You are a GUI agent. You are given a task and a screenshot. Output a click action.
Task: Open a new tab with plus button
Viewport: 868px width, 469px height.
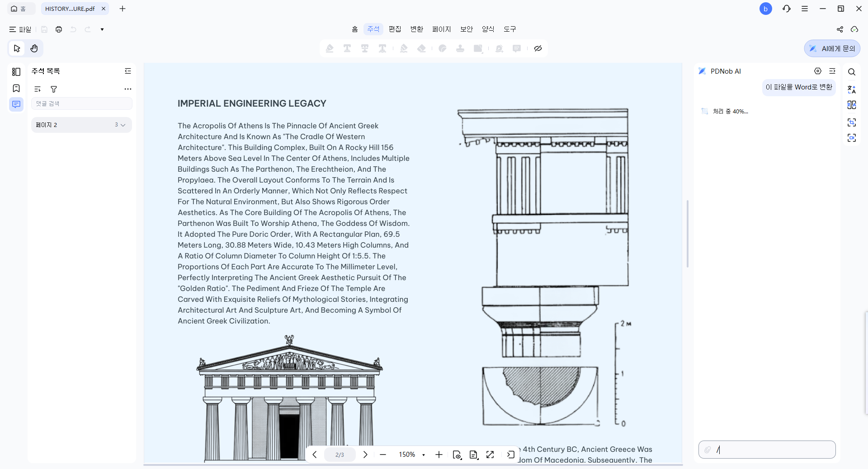point(123,9)
